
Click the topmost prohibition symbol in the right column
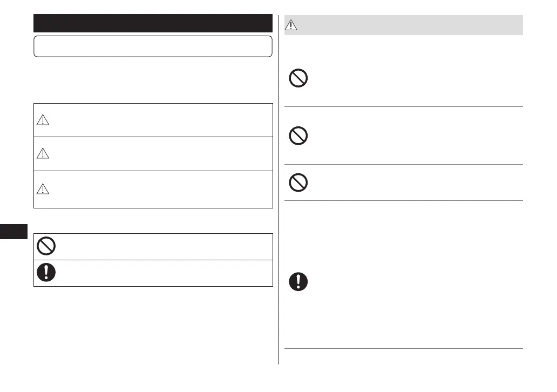pyautogui.click(x=298, y=79)
